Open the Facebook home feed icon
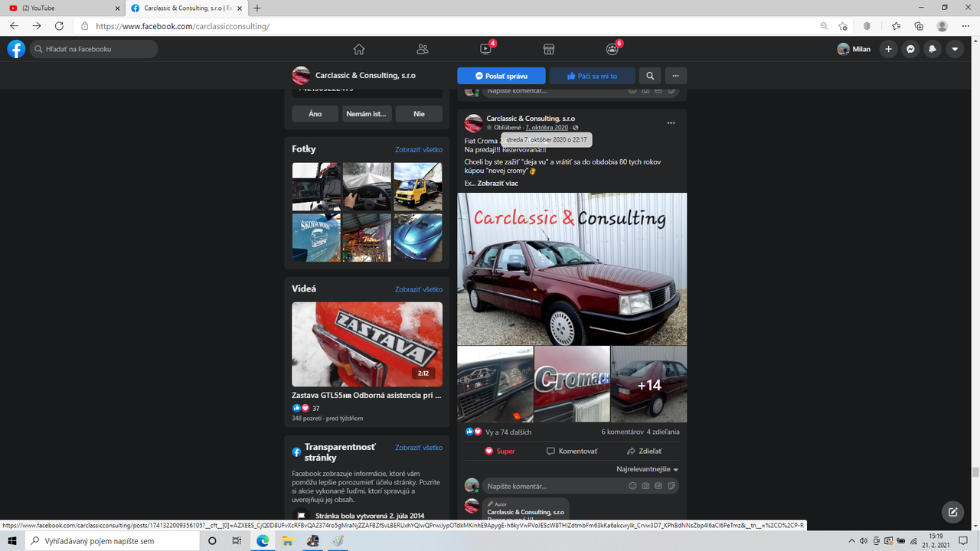Viewport: 980px width, 551px height. click(358, 49)
